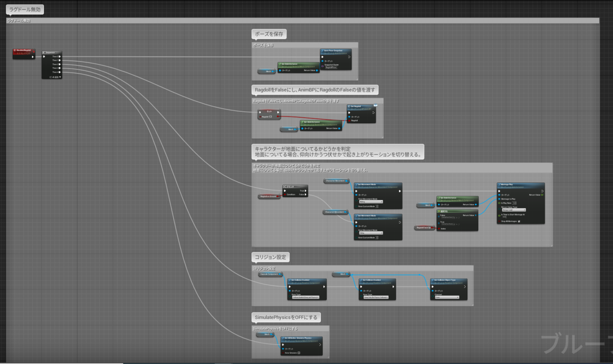Image resolution: width=613 pixels, height=364 pixels.
Task: Click the ピンを追加 add pin button
Action: click(55, 77)
